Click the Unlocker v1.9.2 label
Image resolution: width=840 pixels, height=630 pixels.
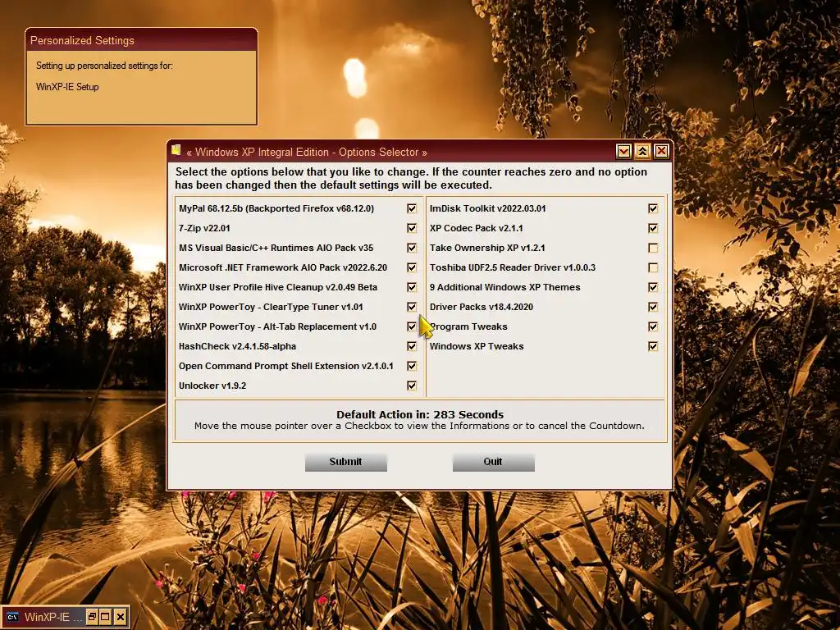coord(212,386)
